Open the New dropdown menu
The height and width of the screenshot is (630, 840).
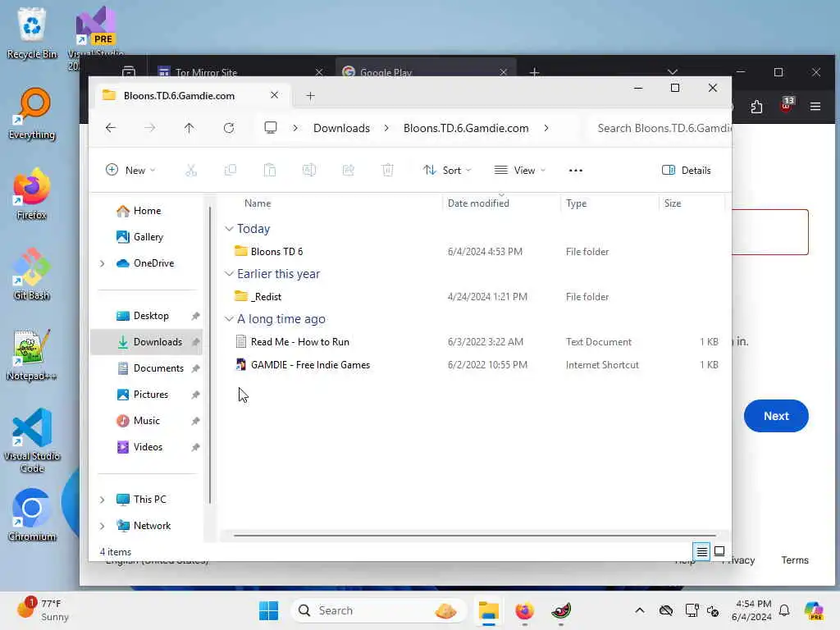[130, 171]
